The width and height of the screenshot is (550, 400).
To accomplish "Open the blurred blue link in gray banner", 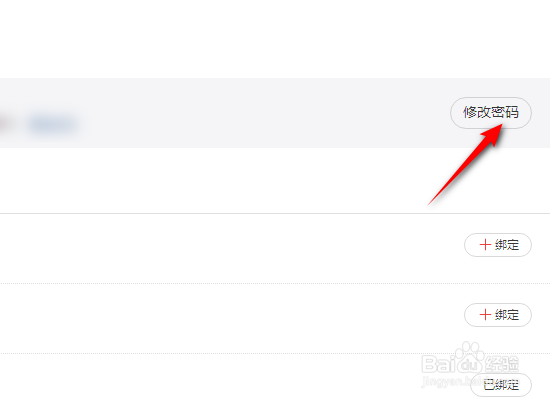I will tap(53, 124).
